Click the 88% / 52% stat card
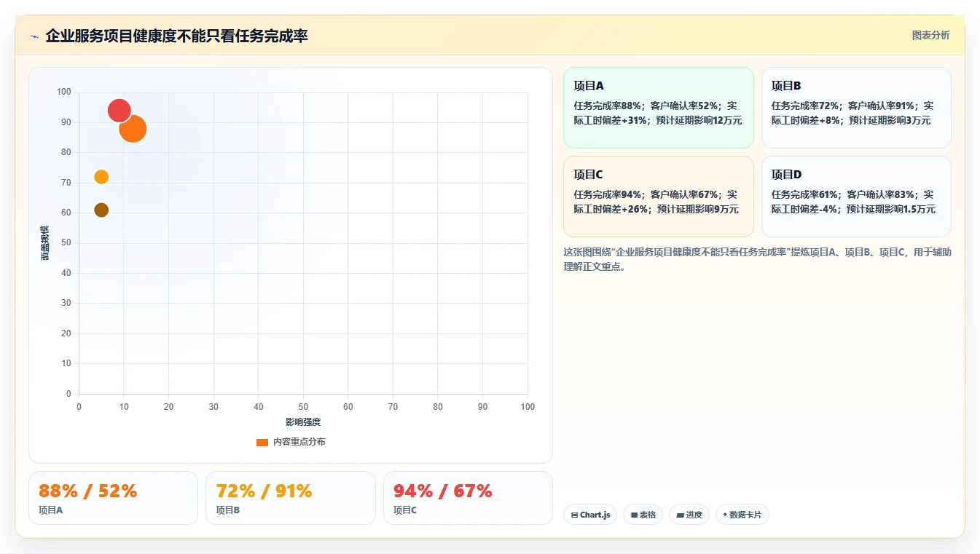980x554 pixels. point(113,498)
